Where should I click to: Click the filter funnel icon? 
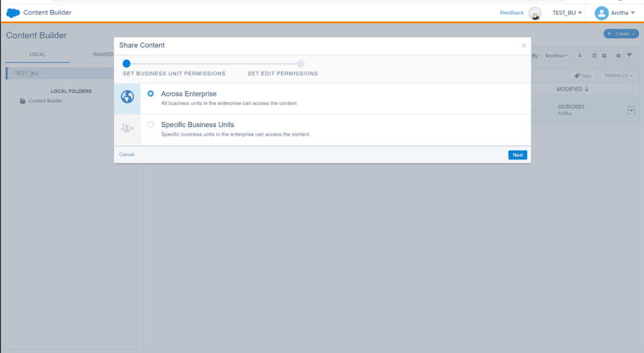(629, 56)
